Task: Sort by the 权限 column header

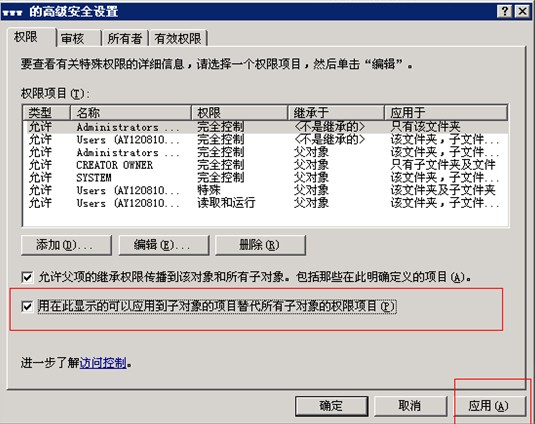Action: point(240,113)
